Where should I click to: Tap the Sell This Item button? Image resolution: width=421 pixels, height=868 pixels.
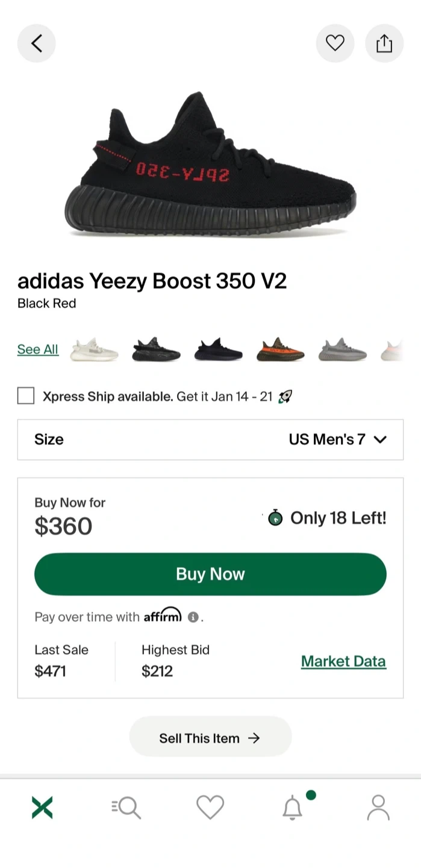pos(210,738)
